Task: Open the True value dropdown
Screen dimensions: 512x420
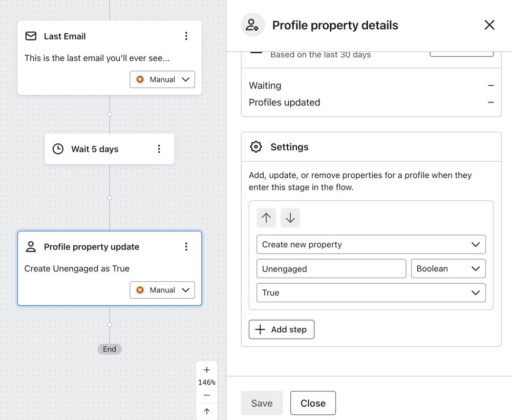Action: [371, 292]
